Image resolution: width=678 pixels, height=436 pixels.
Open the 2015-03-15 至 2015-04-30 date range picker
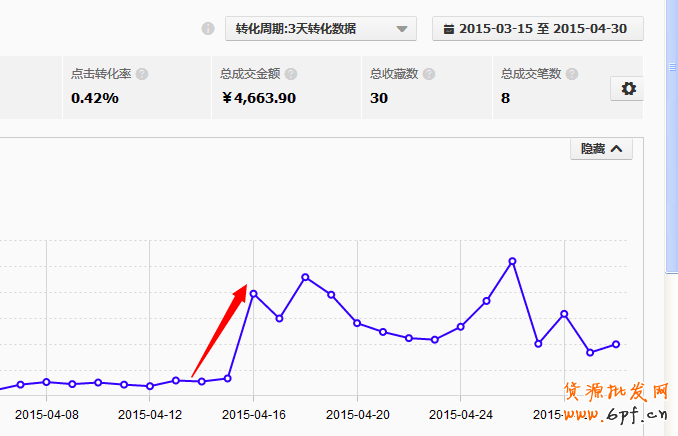click(537, 28)
